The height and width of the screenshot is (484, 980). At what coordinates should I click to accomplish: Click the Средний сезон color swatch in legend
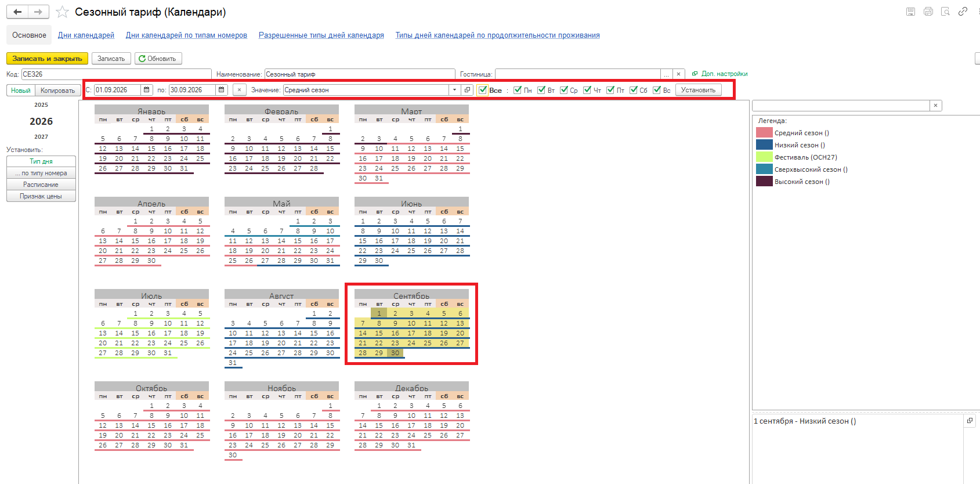point(764,133)
